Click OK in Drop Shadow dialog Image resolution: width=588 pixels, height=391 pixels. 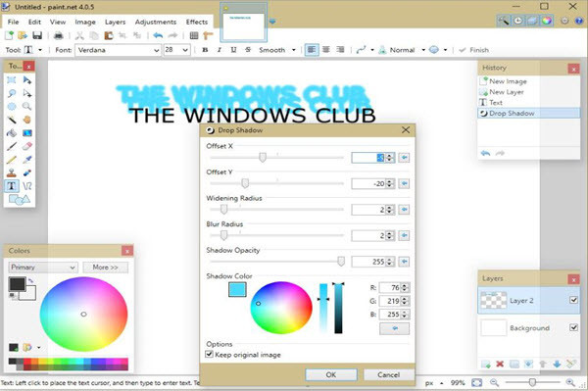click(x=331, y=374)
